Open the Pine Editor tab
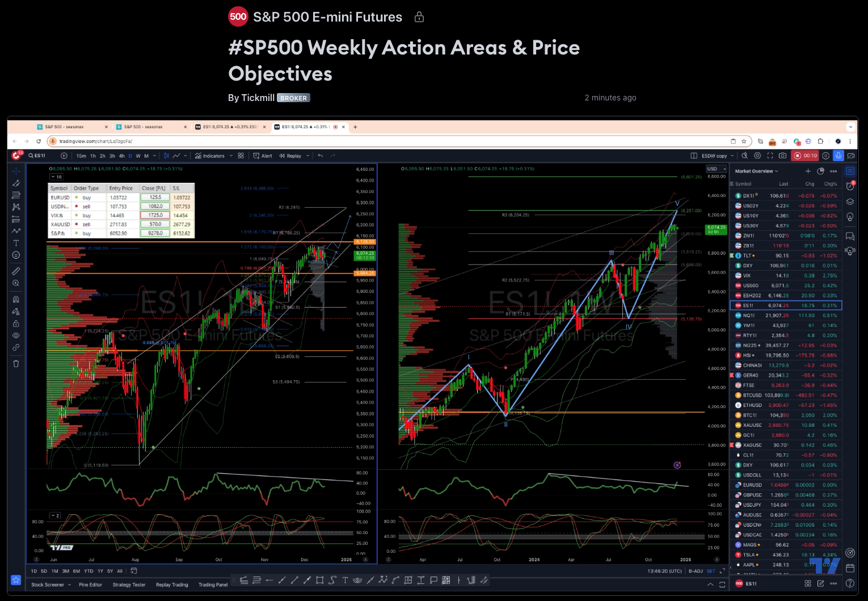This screenshot has width=868, height=601. click(x=90, y=585)
